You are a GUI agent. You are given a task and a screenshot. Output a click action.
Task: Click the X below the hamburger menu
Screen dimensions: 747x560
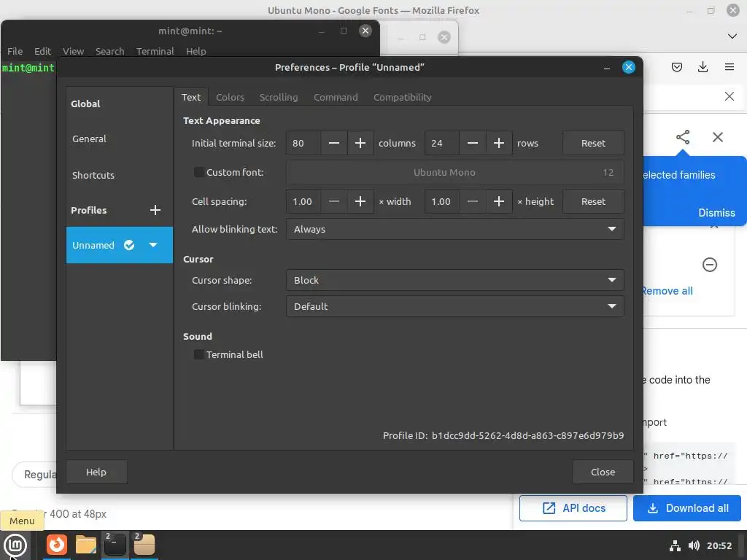point(729,97)
